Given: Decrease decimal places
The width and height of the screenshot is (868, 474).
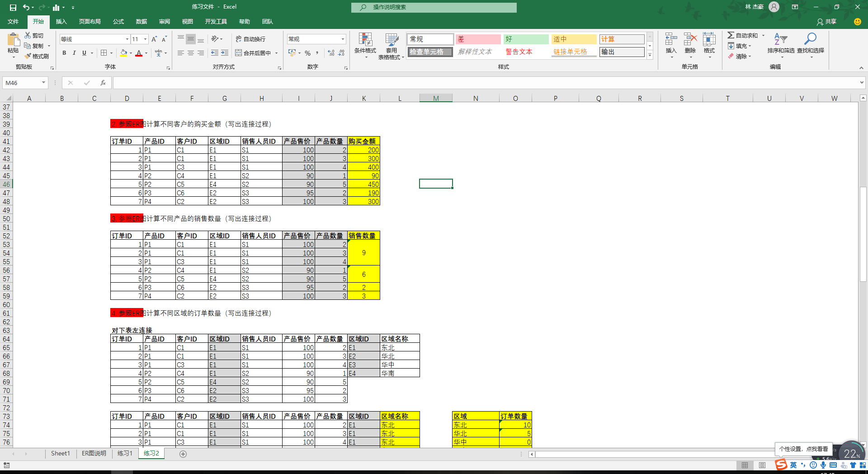Looking at the screenshot, I should pyautogui.click(x=341, y=53).
